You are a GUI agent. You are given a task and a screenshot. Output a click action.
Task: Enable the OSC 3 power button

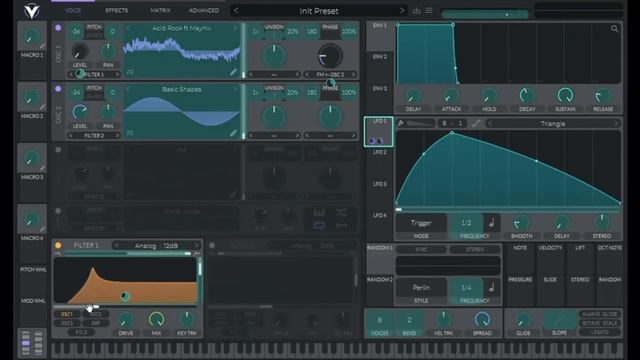(58, 150)
